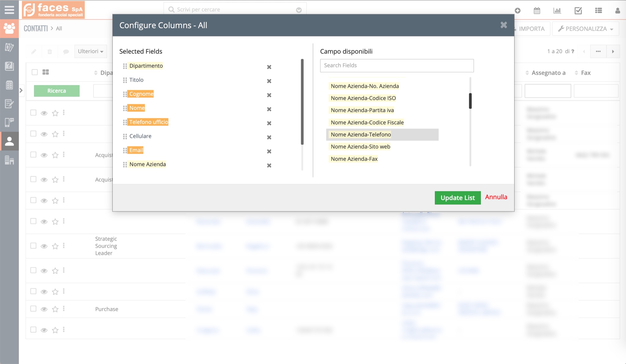
Task: Open the Contacts group icon in sidebar
Action: pyautogui.click(x=9, y=28)
